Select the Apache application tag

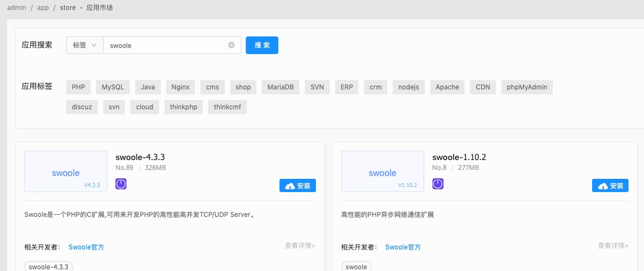[x=447, y=87]
